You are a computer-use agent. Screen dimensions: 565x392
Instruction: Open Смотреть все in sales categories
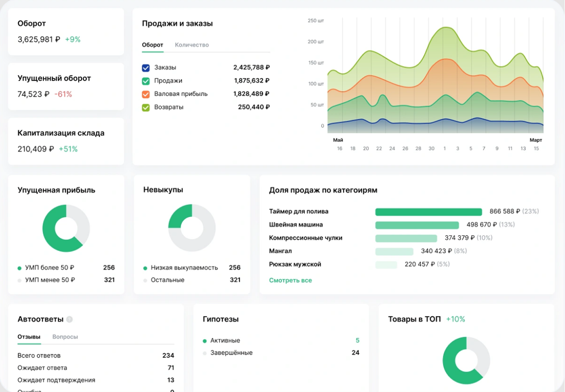coord(290,280)
